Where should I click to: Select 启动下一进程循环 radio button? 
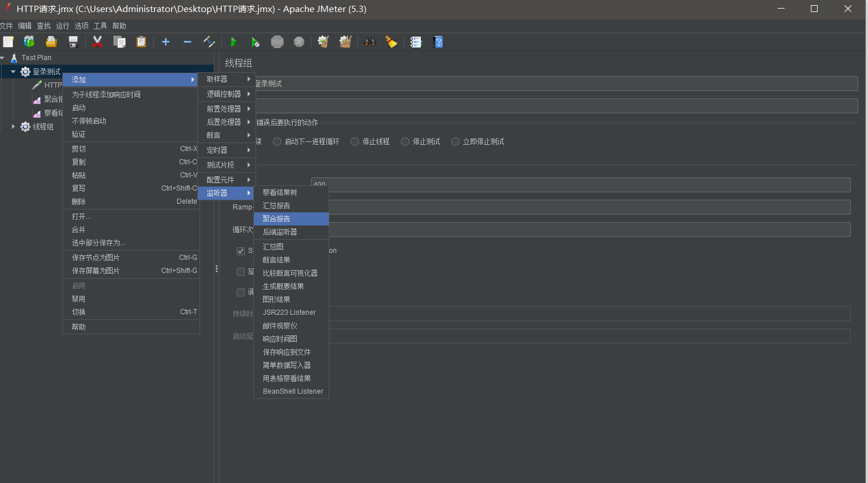277,141
